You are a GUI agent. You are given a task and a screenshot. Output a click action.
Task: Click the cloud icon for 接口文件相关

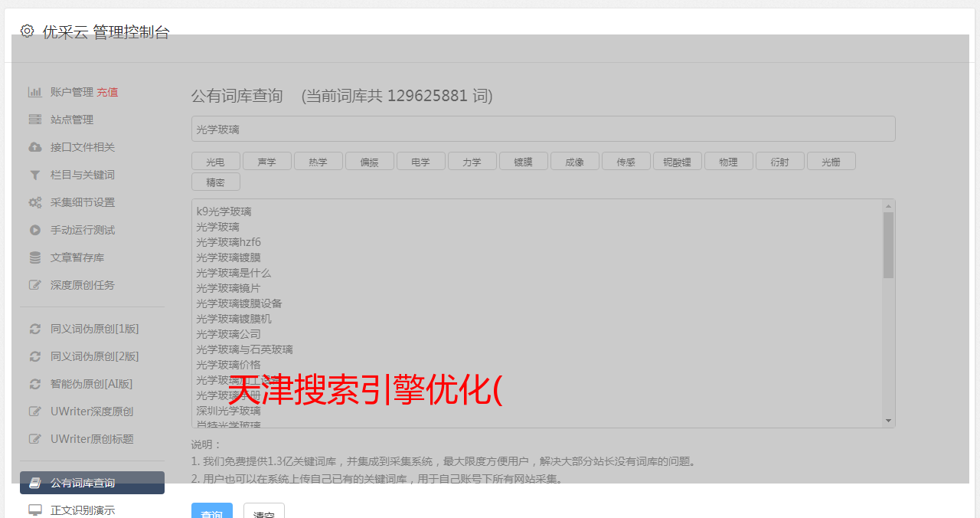click(35, 147)
